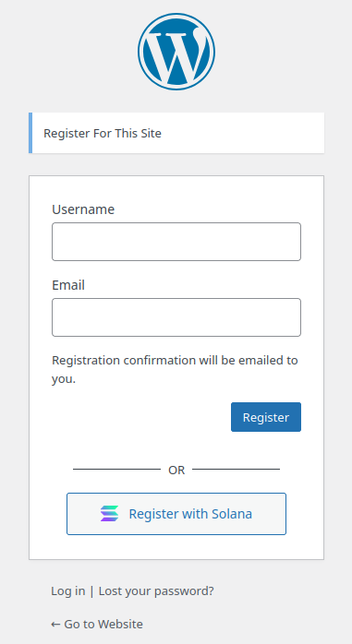Click the Username label
This screenshot has height=644, width=352.
click(x=83, y=209)
